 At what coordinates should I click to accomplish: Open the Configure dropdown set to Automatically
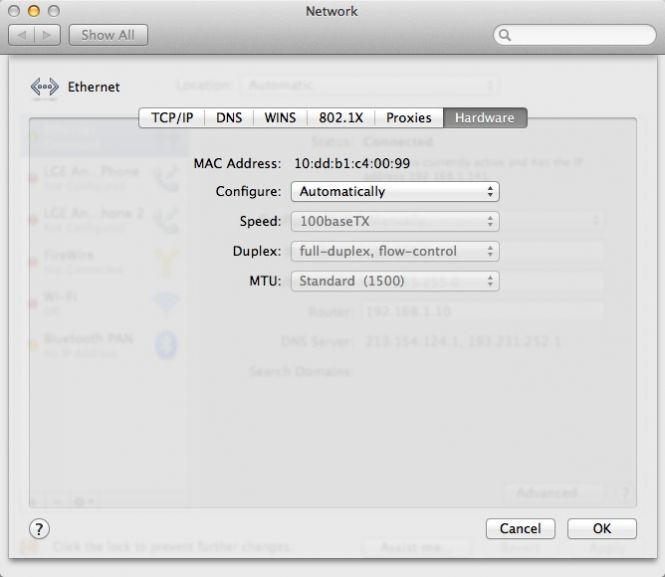pos(395,192)
